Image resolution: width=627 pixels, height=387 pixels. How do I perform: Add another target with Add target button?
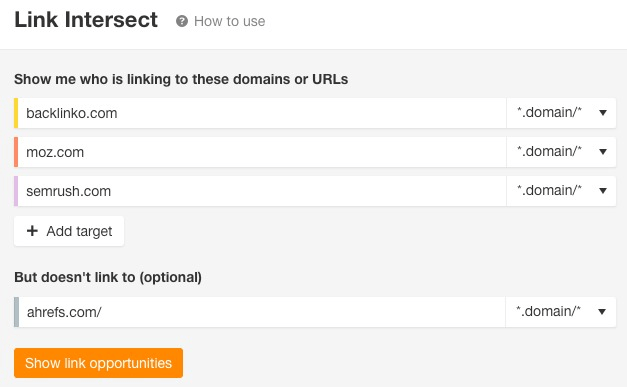click(x=69, y=231)
